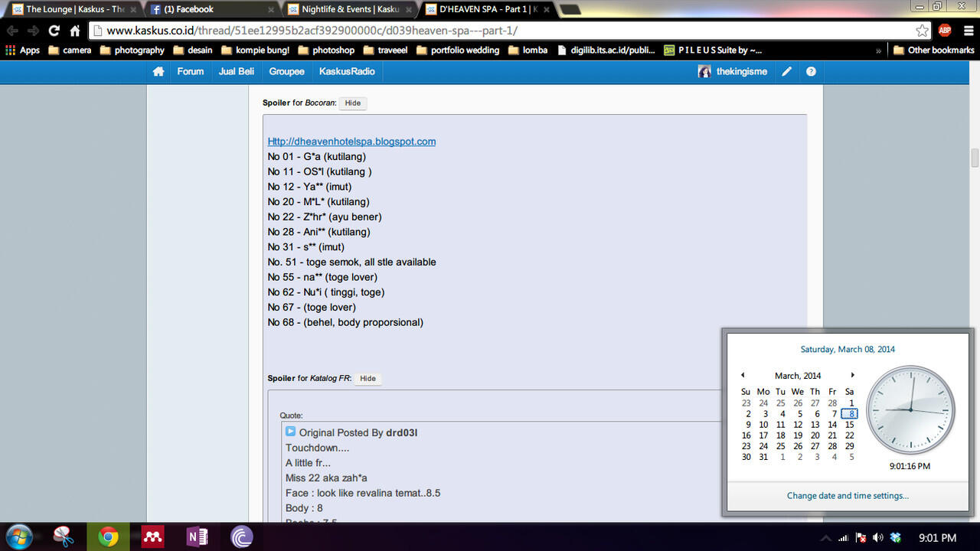Open the desain bookmarks folder
The width and height of the screenshot is (980, 551).
coord(193,51)
